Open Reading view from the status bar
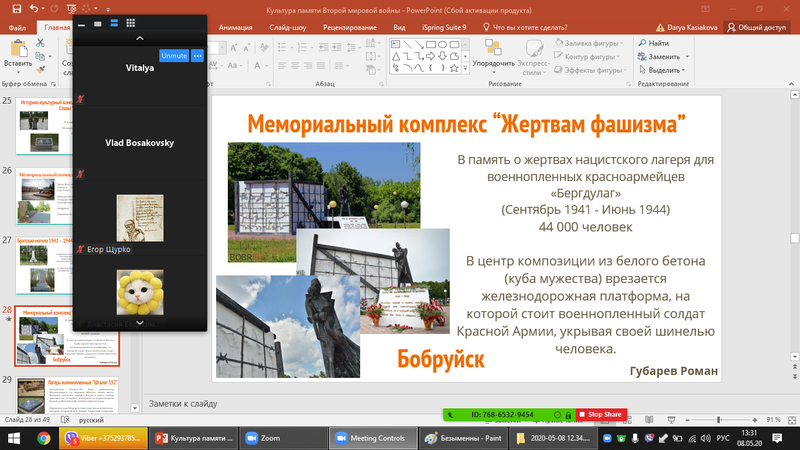This screenshot has height=450, width=800. [x=649, y=420]
